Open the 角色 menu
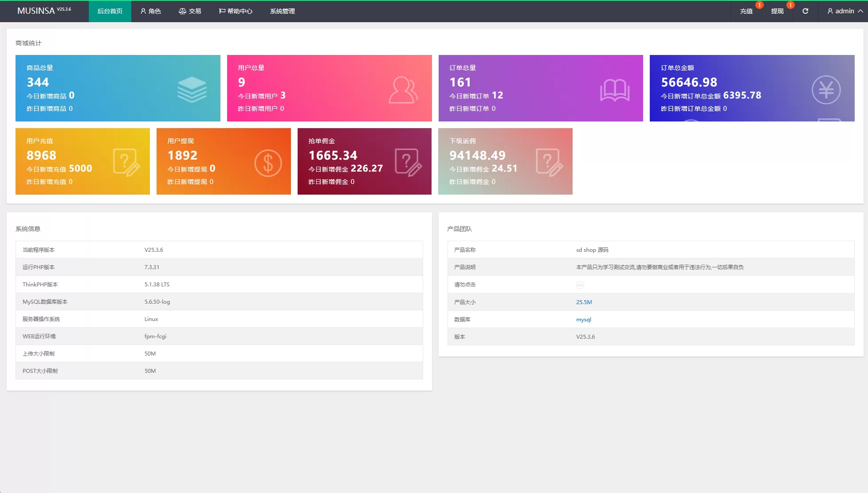This screenshot has width=868, height=493. [x=150, y=11]
